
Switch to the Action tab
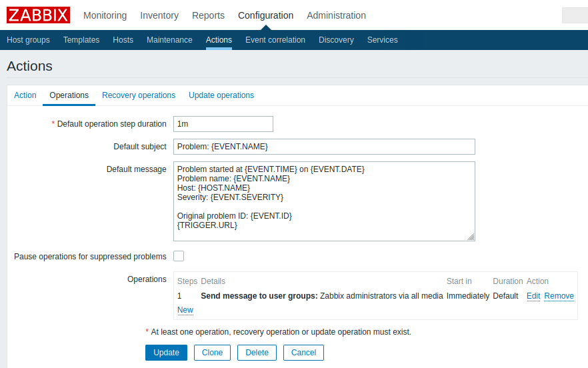[x=25, y=95]
